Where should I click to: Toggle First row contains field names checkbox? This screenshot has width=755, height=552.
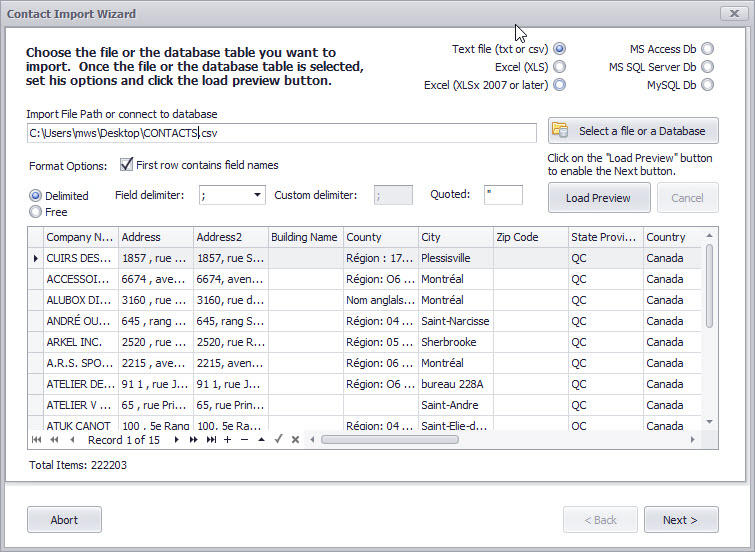127,165
